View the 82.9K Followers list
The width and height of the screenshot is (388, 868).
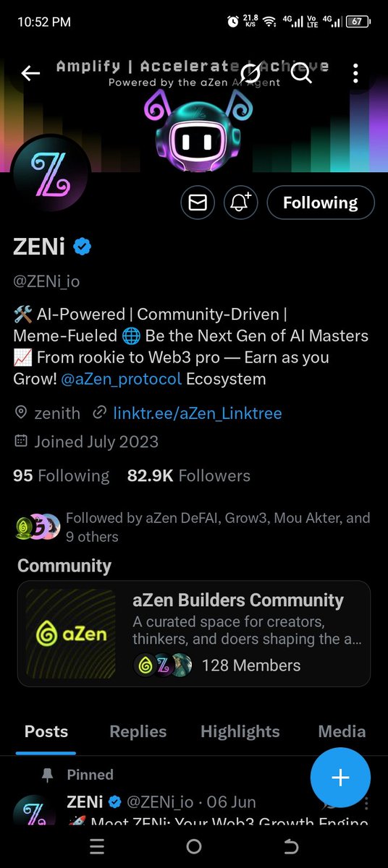pyautogui.click(x=189, y=476)
